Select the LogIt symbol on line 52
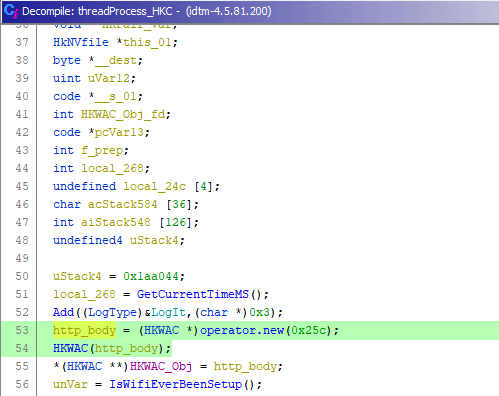Screen dimensions: 499x396 [x=168, y=312]
